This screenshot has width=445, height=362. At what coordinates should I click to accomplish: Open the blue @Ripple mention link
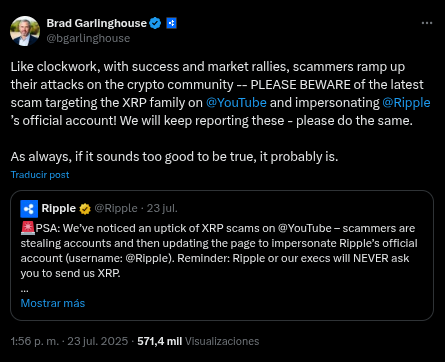(406, 103)
